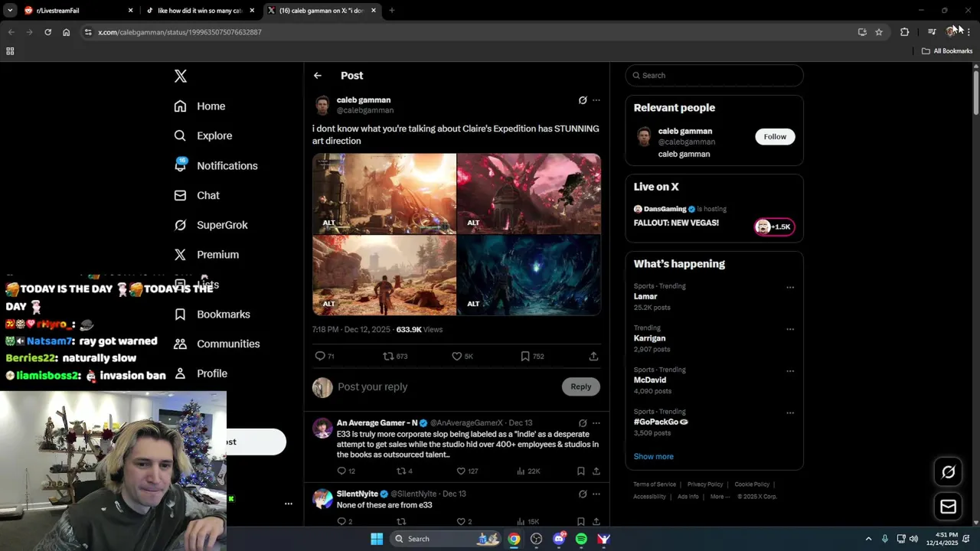Follow caleb gamman in Relevant people
The width and height of the screenshot is (980, 551).
pos(775,137)
